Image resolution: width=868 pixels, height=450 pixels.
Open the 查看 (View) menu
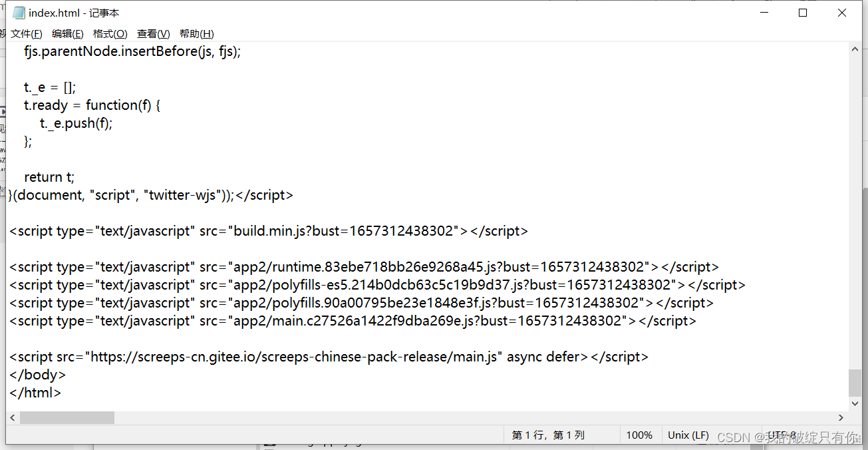[152, 33]
